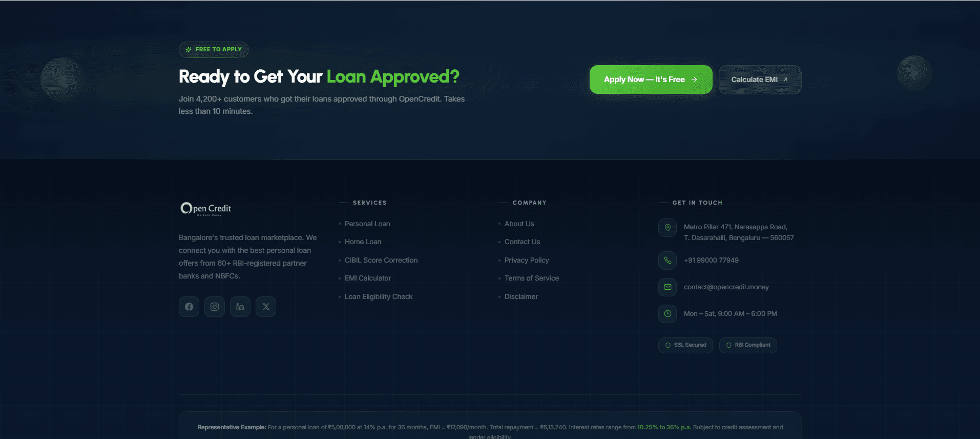980x439 pixels.
Task: Click the arrow in Apply Now button
Action: pyautogui.click(x=694, y=79)
